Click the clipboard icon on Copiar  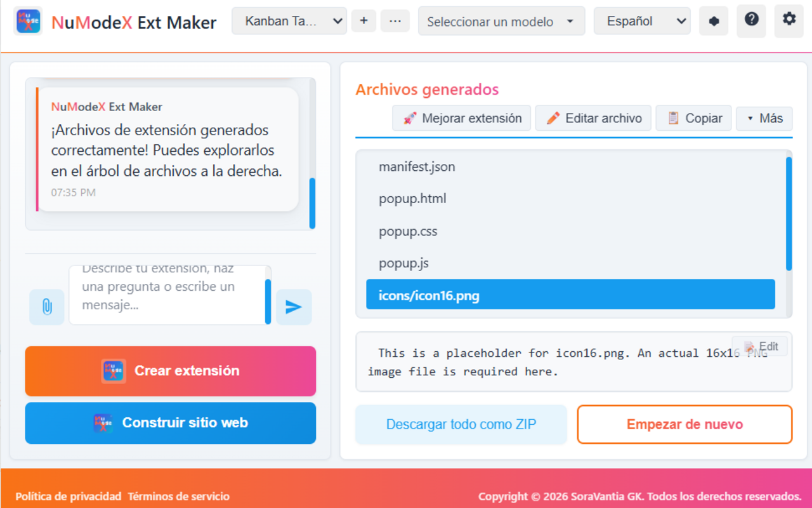tap(674, 118)
